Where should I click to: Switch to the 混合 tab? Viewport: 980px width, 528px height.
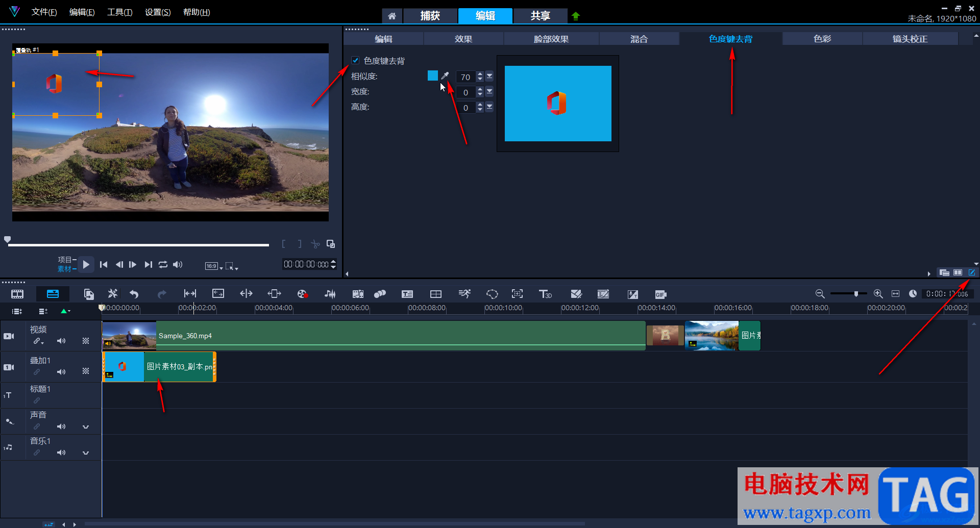(x=639, y=39)
